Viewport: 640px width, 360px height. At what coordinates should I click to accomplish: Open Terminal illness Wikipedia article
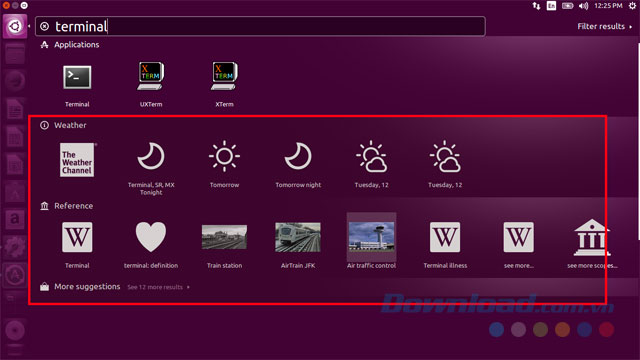pos(445,237)
